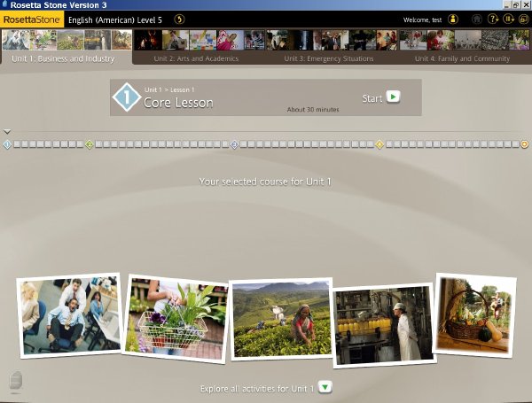Minimize the Rosetta Stone window
This screenshot has width=532, height=403.
507,4
